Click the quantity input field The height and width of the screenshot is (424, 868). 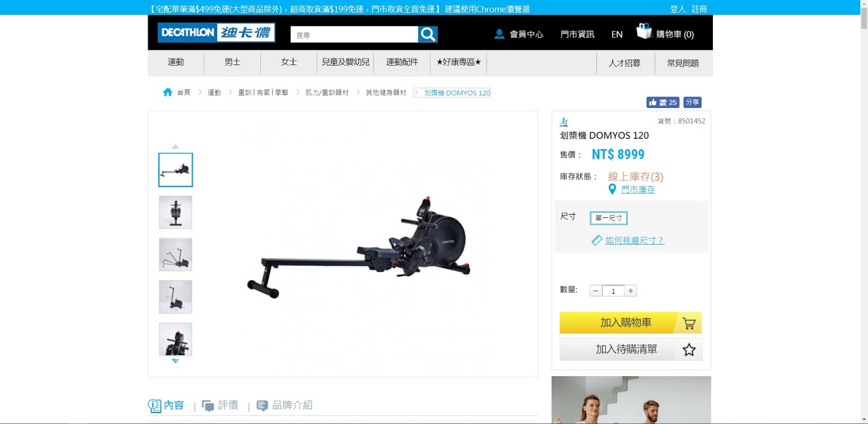tap(613, 291)
